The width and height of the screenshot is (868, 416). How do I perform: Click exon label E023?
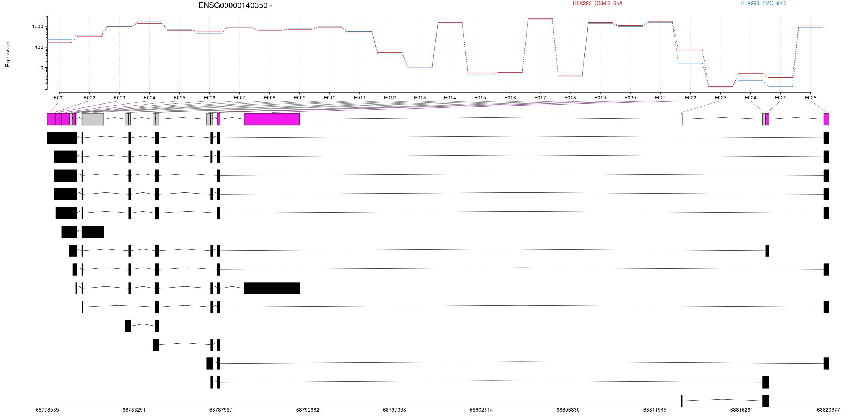720,98
